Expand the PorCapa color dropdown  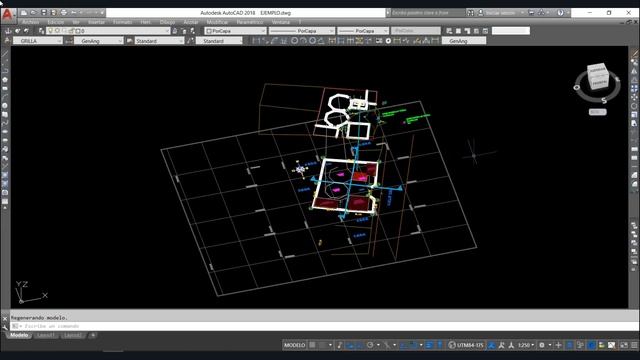point(263,31)
